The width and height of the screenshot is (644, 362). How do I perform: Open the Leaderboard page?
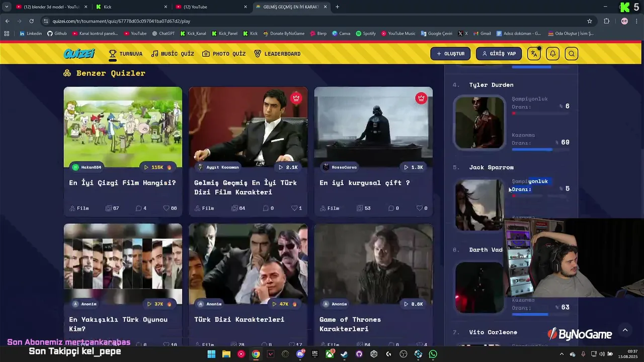[x=277, y=54]
